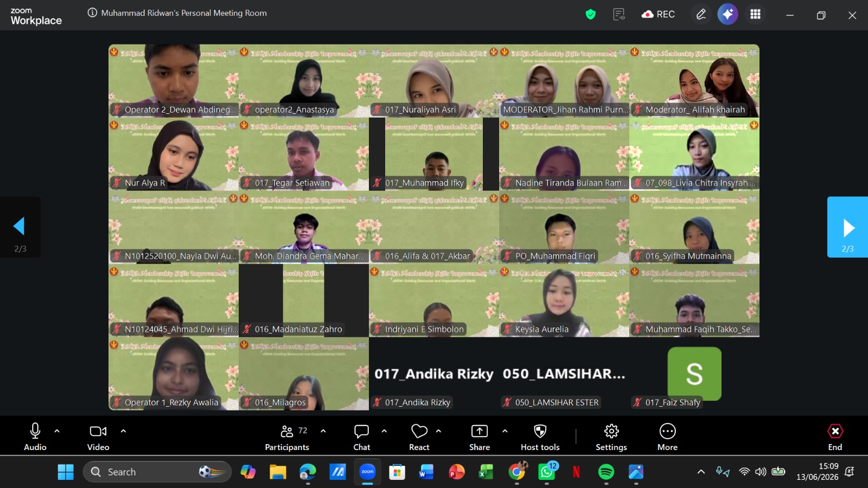Click the 017_Muhammad Ifky name label

pos(424,183)
